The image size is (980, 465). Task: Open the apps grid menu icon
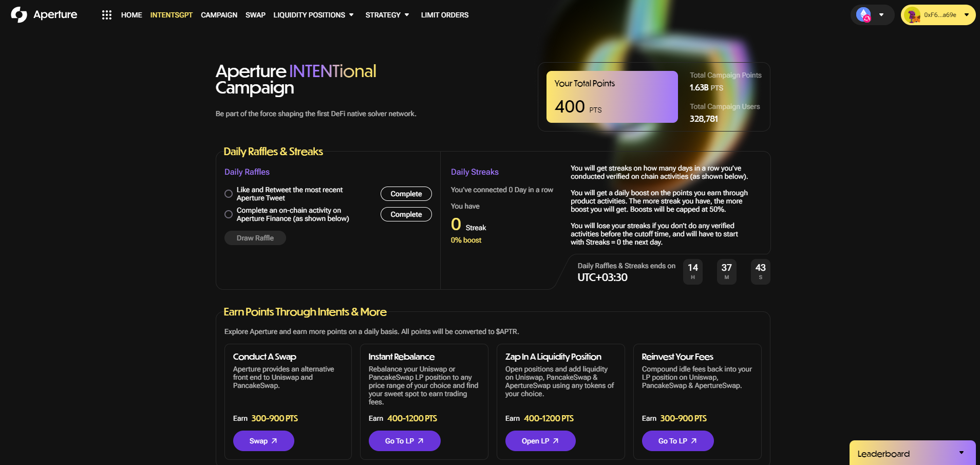point(107,15)
